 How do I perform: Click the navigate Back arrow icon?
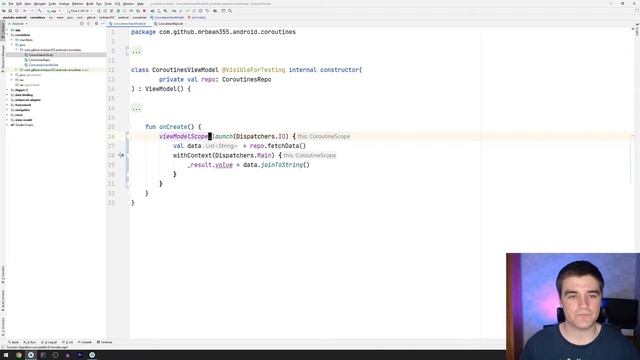(x=24, y=11)
